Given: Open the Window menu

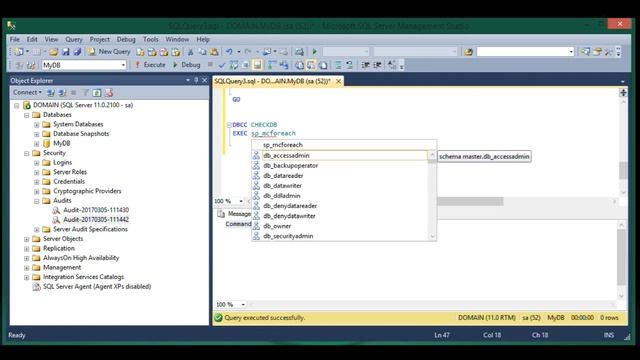Looking at the screenshot, I should pos(177,40).
